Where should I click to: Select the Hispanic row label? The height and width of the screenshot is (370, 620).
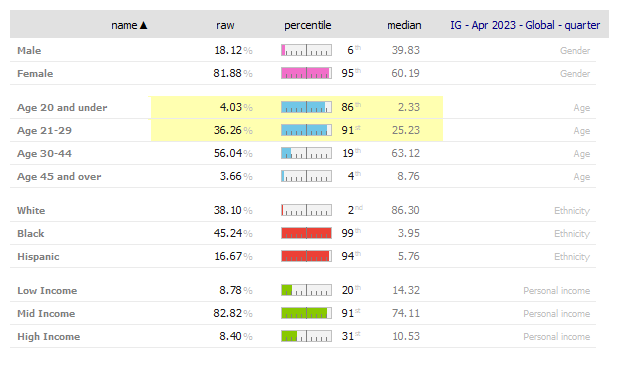(38, 257)
